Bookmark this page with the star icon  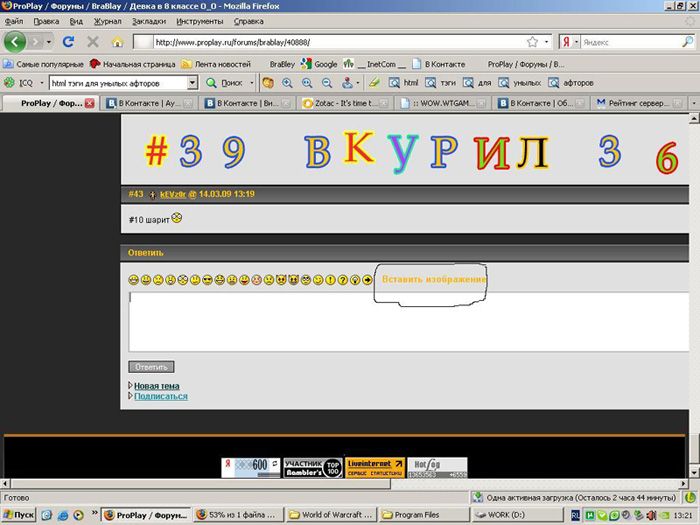point(532,42)
